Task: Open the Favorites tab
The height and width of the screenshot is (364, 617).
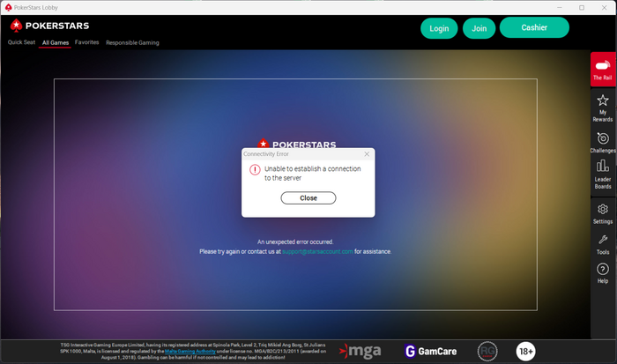Action: (x=87, y=42)
